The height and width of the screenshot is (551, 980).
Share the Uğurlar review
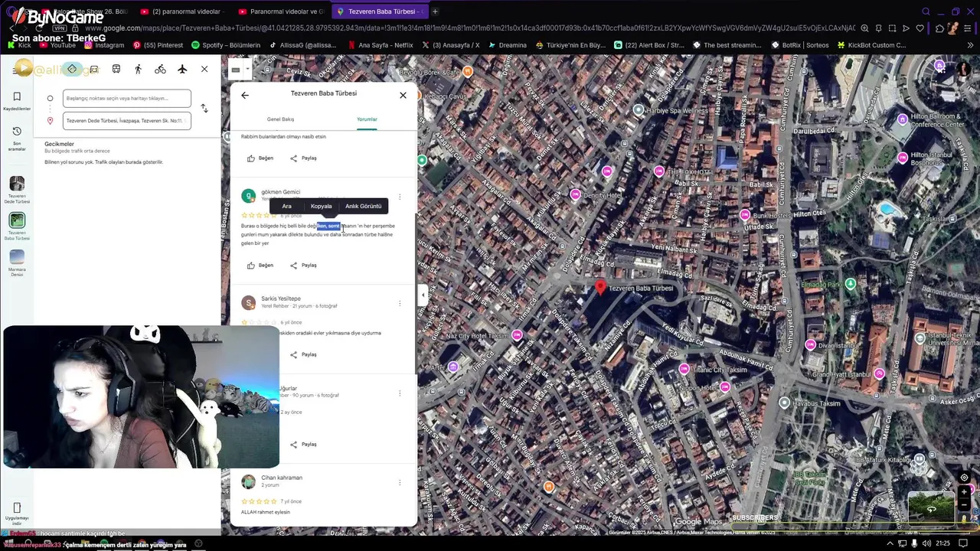303,445
